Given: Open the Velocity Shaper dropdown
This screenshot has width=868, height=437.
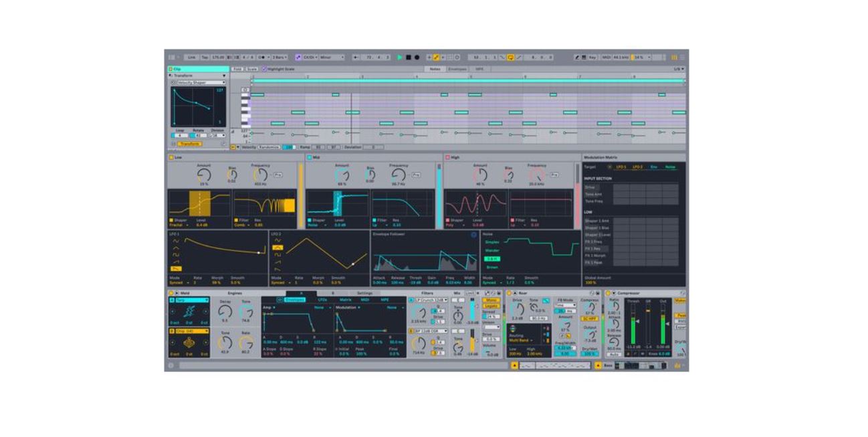Looking at the screenshot, I should point(199,82).
